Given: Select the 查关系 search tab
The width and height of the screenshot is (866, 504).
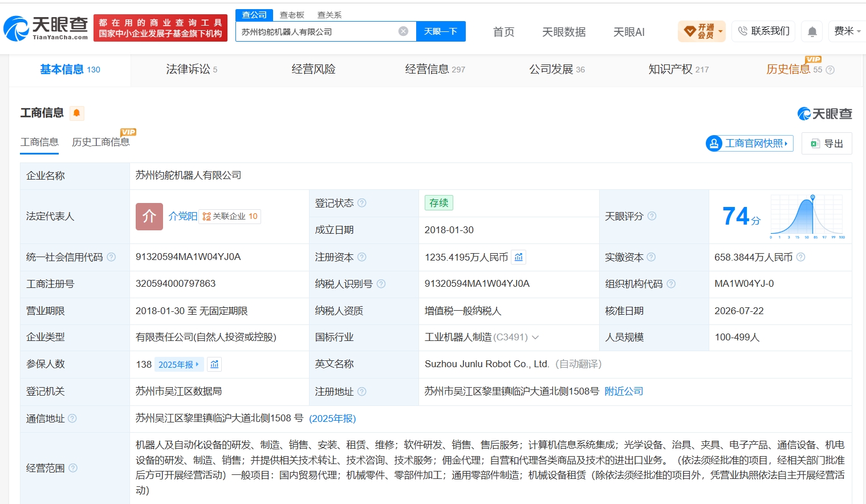Looking at the screenshot, I should pyautogui.click(x=330, y=15).
